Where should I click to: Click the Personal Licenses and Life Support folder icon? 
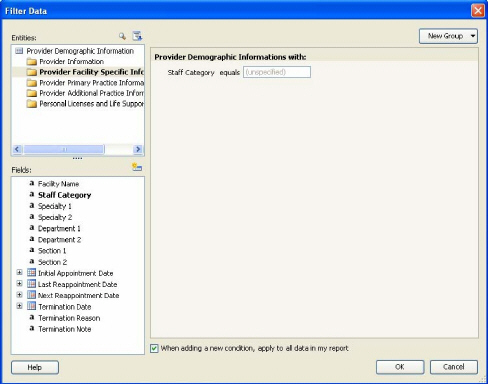[x=32, y=104]
